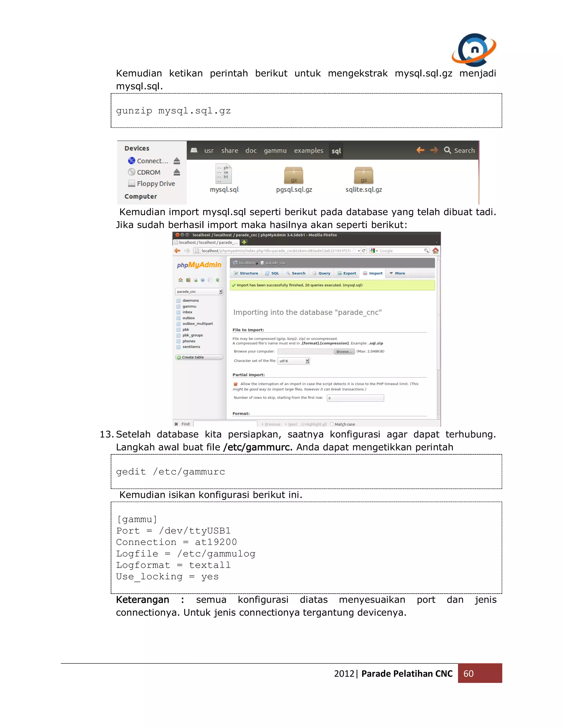Image resolution: width=563 pixels, height=728 pixels.
Task: Click parade_cnc breadcrumb link
Action: click(x=275, y=263)
